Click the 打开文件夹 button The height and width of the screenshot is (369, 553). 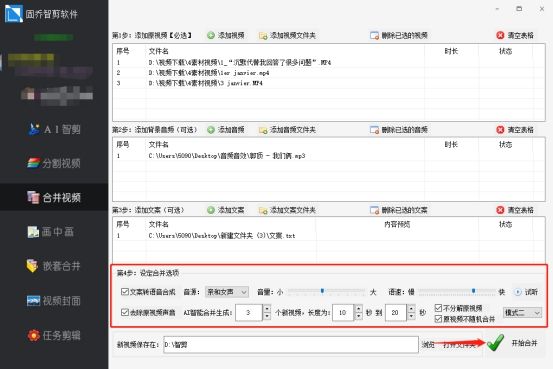point(460,345)
